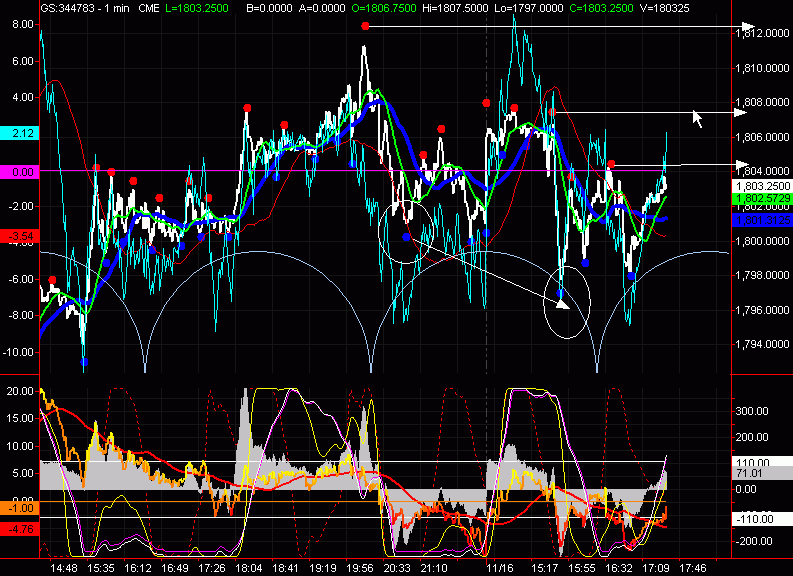Click the 11/16 date separator label
The width and height of the screenshot is (793, 576).
(500, 568)
